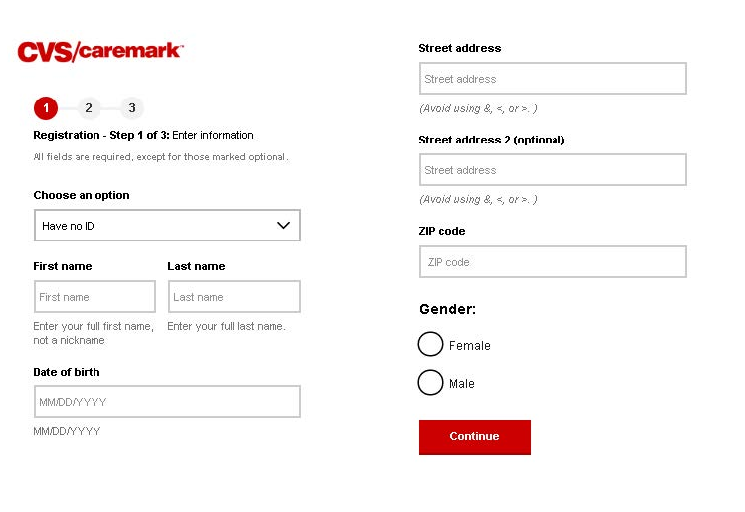The width and height of the screenshot is (745, 512).
Task: Focus the First name input field
Action: [95, 297]
